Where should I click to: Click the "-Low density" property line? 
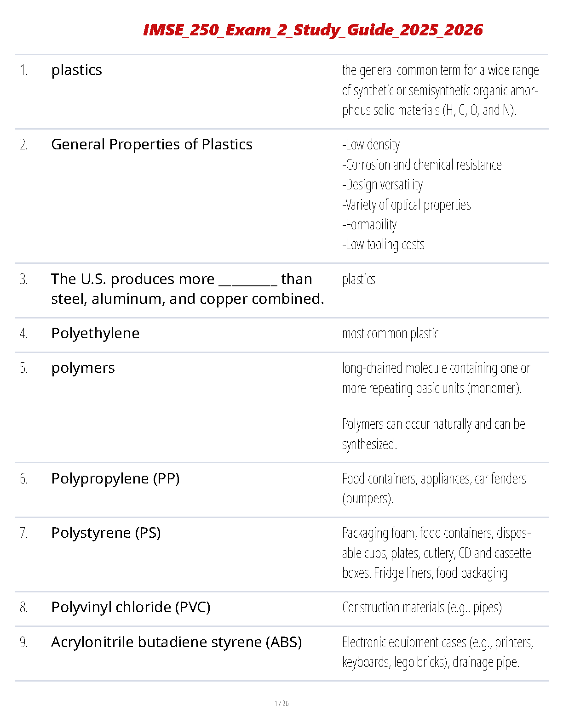click(371, 145)
